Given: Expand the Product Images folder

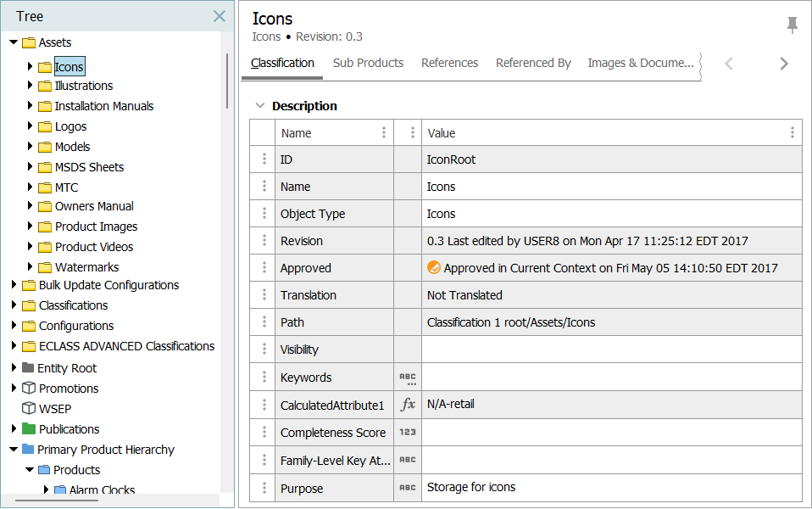Looking at the screenshot, I should click(31, 227).
